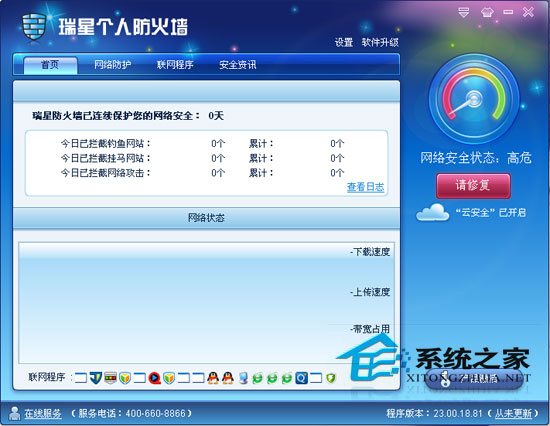Click the cloud security icon
Screen dimensions: 550x426
(432, 212)
